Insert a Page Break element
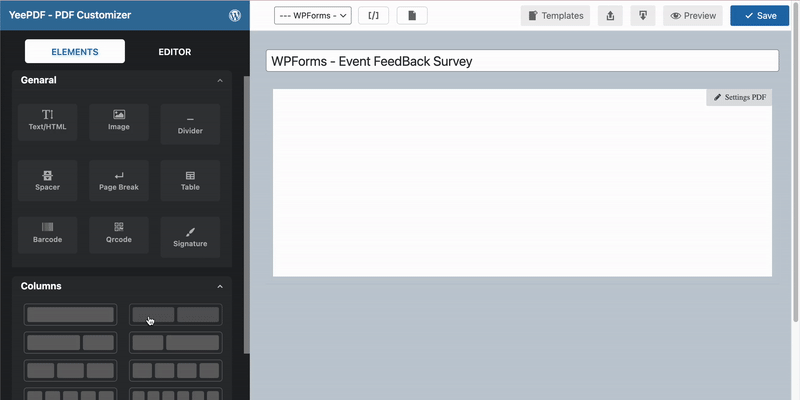This screenshot has height=400, width=800. [119, 180]
